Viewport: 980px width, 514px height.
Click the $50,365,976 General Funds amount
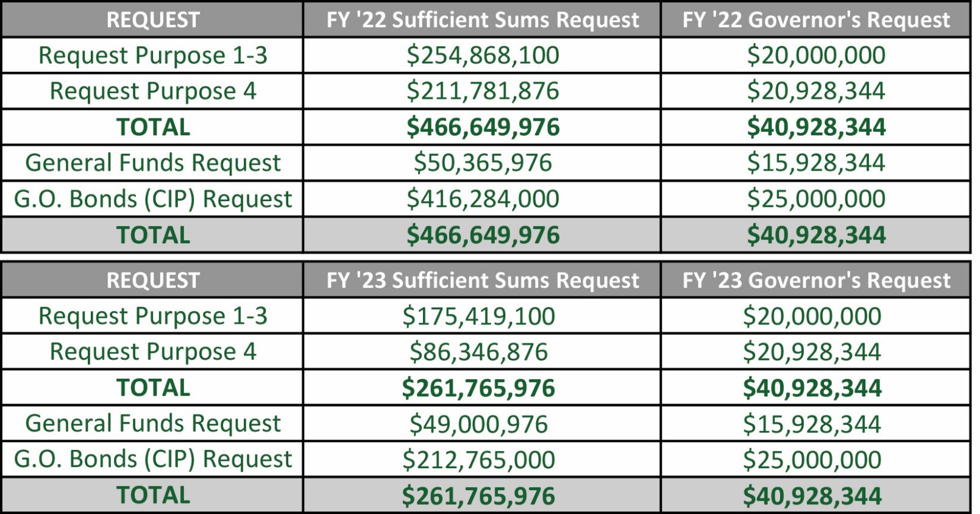coord(483,163)
